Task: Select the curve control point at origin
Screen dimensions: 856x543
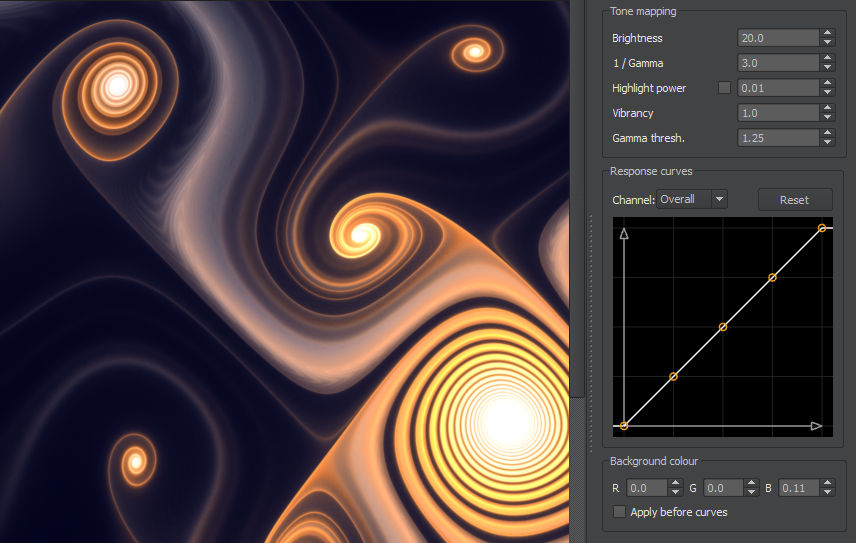Action: pyautogui.click(x=624, y=426)
